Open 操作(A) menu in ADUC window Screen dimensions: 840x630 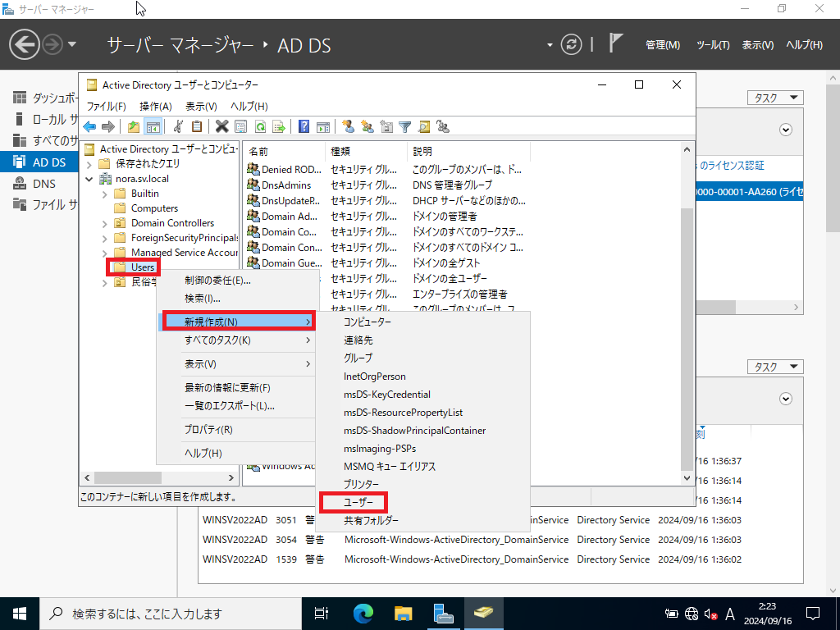coord(155,106)
